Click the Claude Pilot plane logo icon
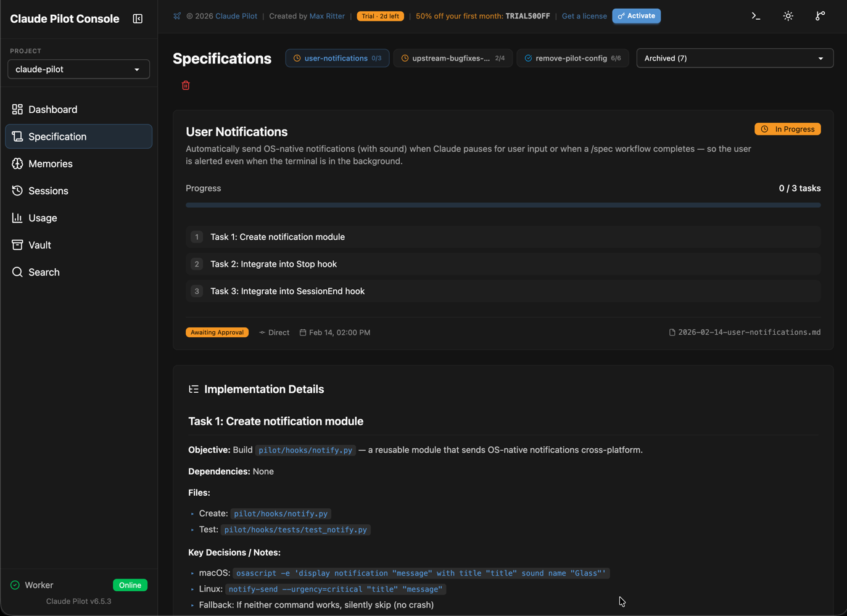Screen dimensions: 847x616 point(177,16)
